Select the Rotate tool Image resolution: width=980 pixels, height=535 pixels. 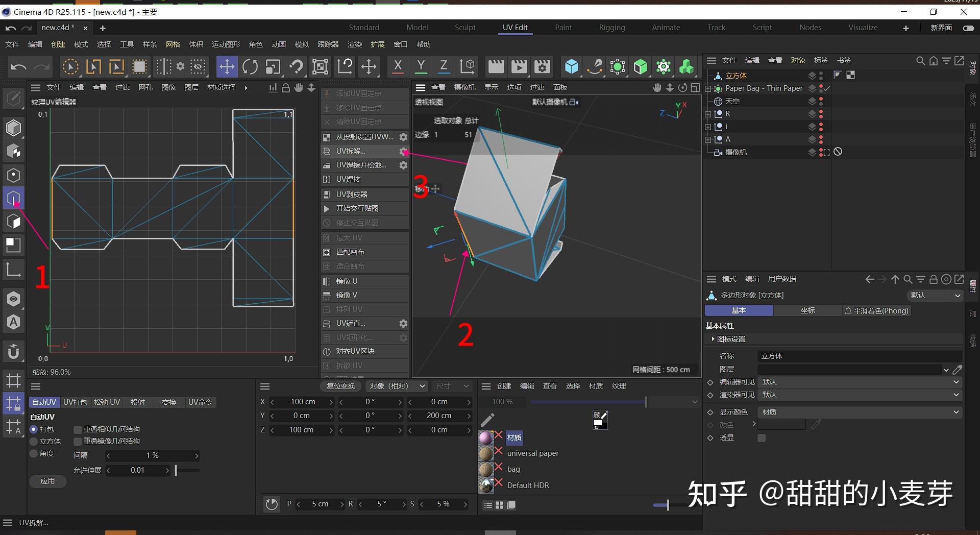pyautogui.click(x=250, y=66)
